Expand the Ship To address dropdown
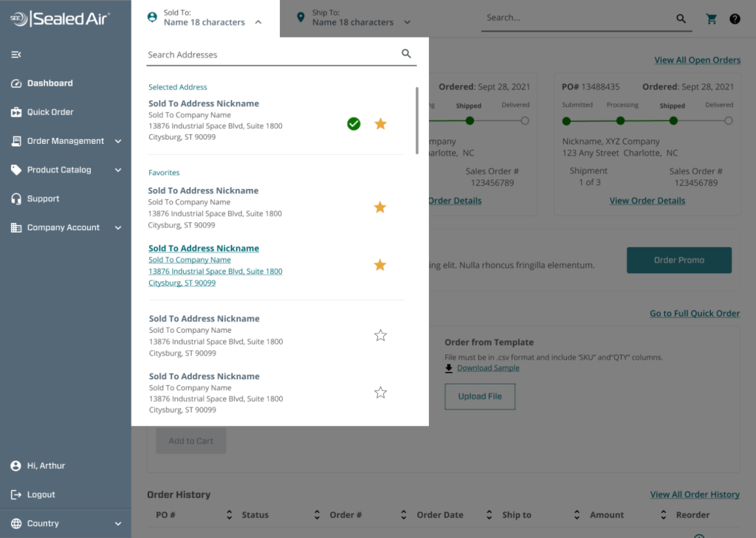Screen dimensions: 756x538 click(x=407, y=22)
